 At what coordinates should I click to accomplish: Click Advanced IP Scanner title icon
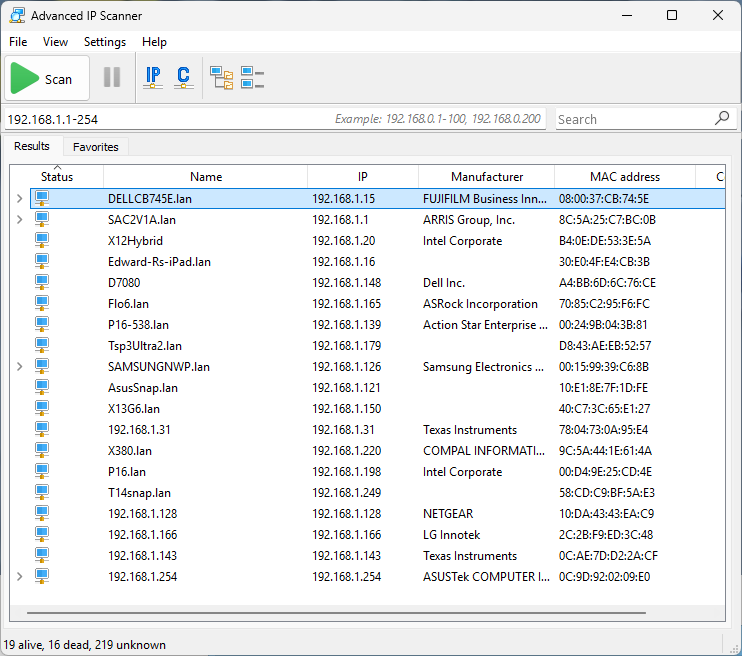click(x=17, y=15)
